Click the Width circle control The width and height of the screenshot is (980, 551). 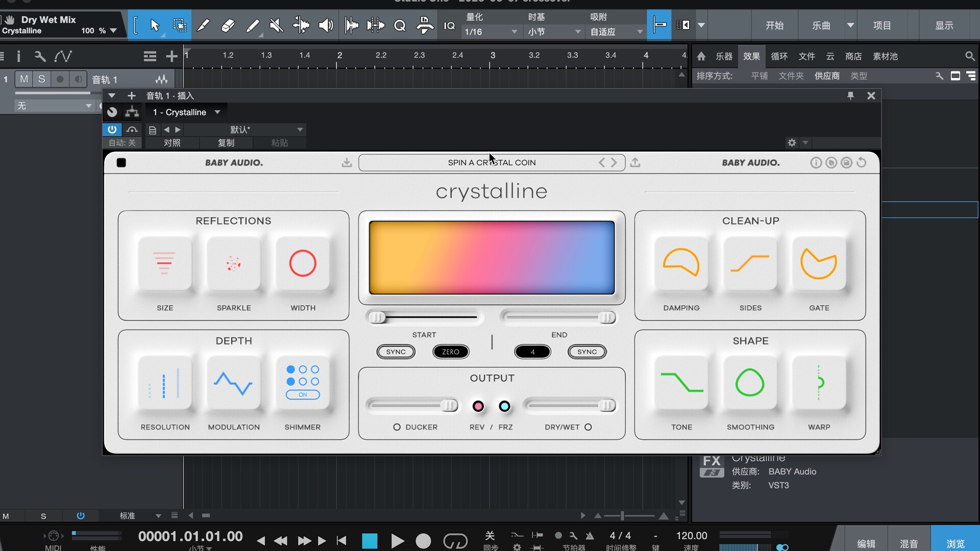[x=303, y=264]
